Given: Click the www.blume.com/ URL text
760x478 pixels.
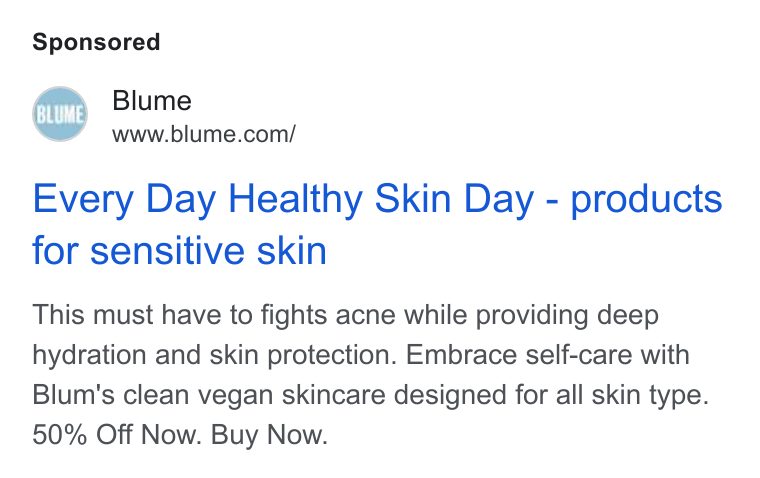Looking at the screenshot, I should [204, 134].
